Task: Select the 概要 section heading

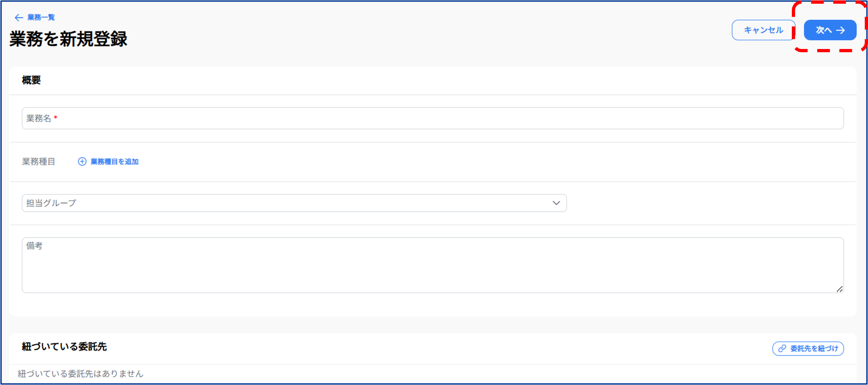Action: (31, 80)
